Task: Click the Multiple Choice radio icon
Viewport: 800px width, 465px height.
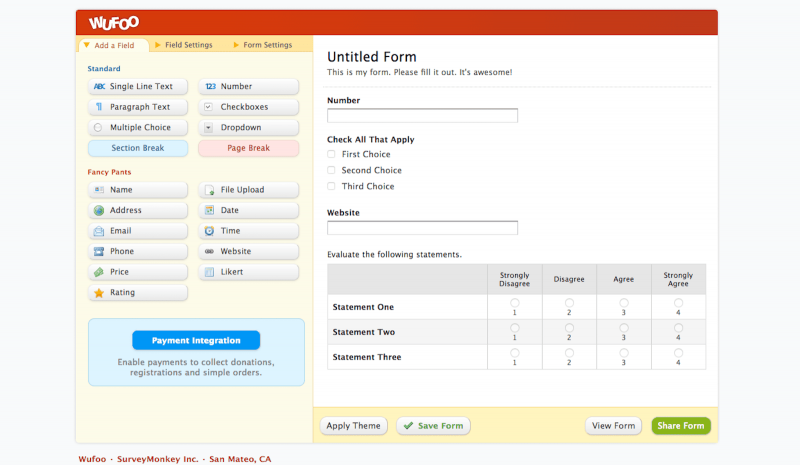Action: [98, 128]
